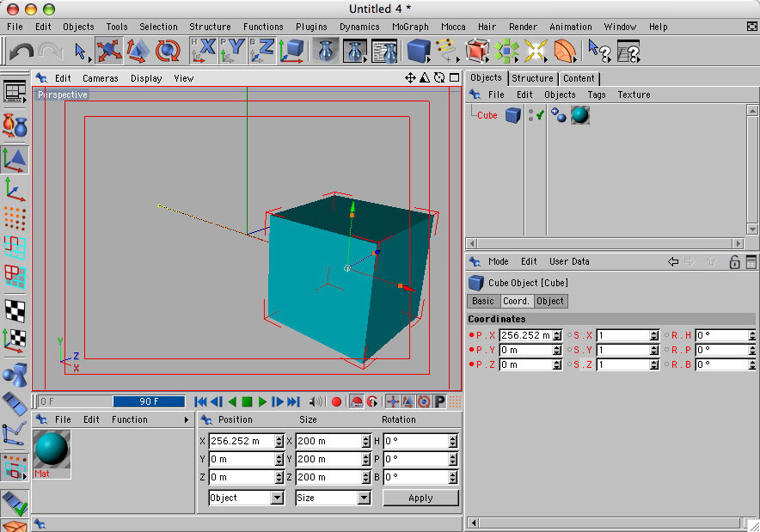Toggle the Cube's green enabled checkmark

(540, 114)
